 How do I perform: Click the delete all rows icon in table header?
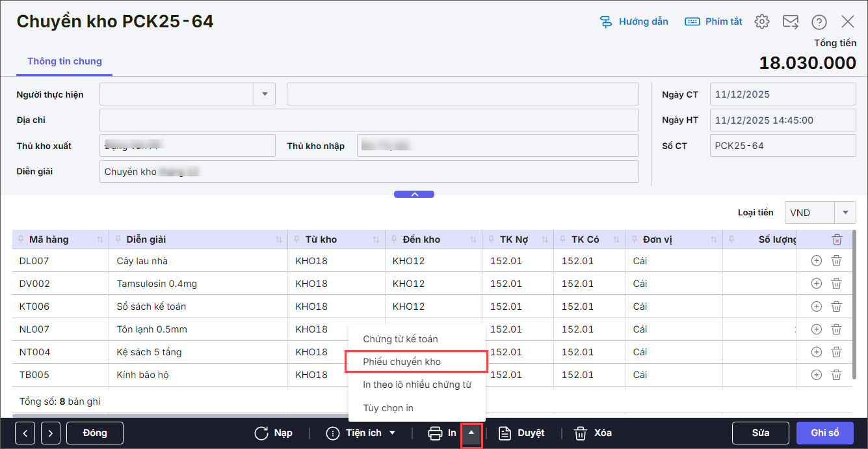tap(837, 239)
